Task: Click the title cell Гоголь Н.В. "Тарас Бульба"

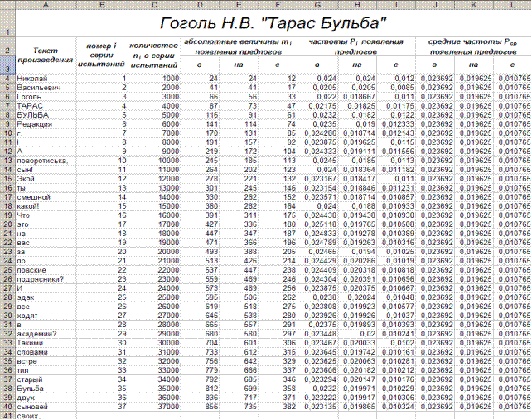Action: point(273,23)
